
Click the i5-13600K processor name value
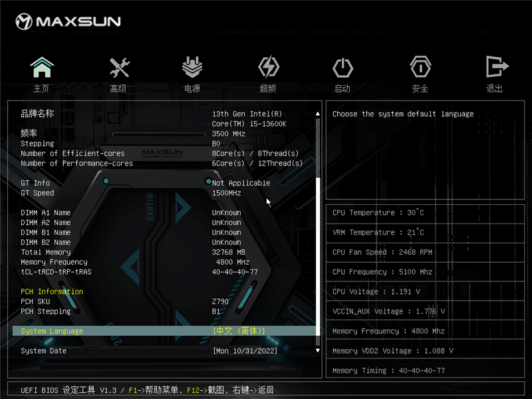249,119
